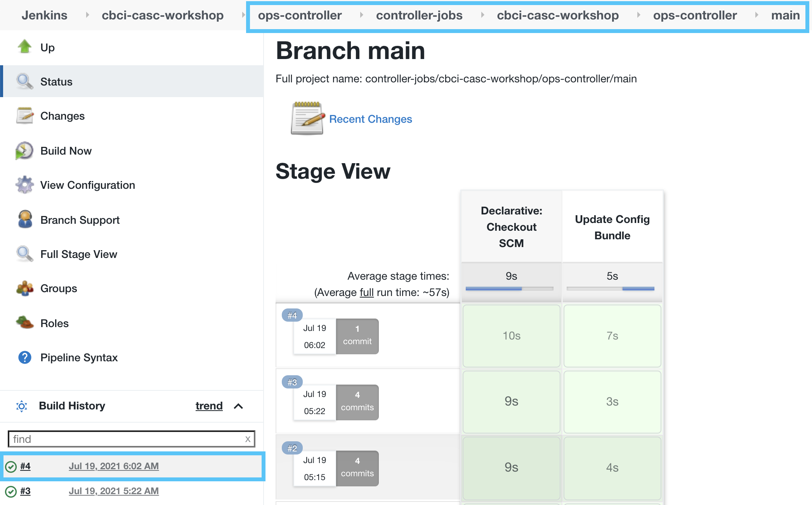
Task: Open dropdown arrow before main breadcrumb
Action: [x=756, y=15]
